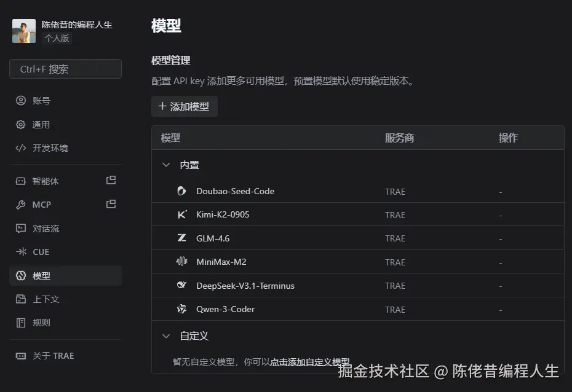Focus the Ctrl+F 搜索 search box
Screen dimensions: 572x392
65,69
